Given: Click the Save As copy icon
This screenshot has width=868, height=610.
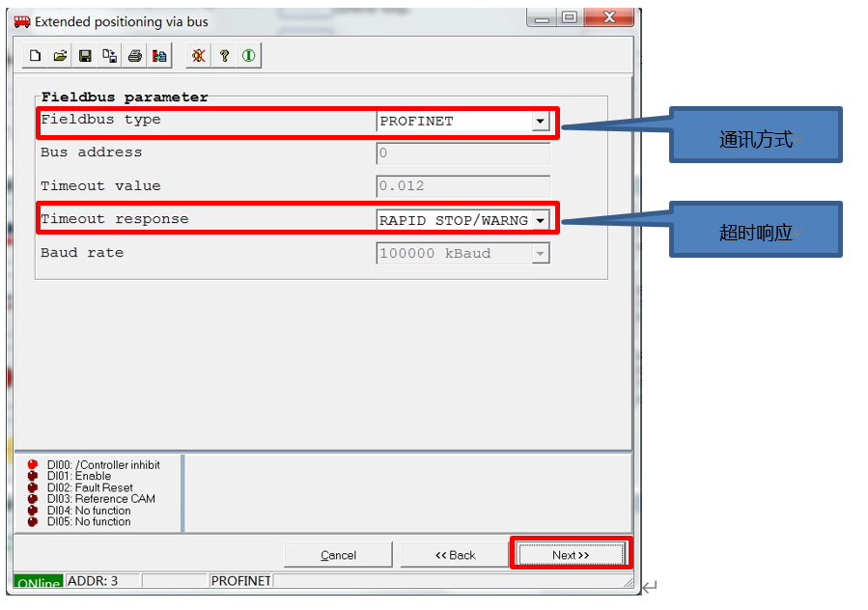Looking at the screenshot, I should (x=110, y=56).
